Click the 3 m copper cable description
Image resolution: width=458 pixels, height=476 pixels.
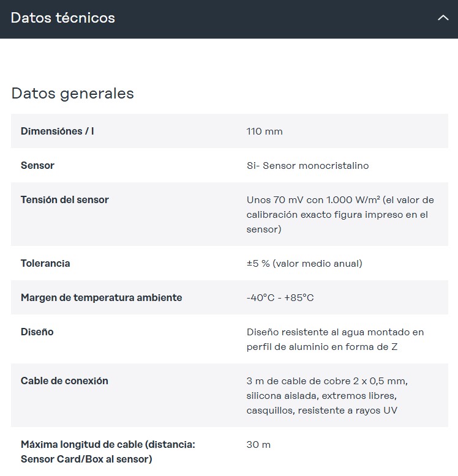[327, 396]
